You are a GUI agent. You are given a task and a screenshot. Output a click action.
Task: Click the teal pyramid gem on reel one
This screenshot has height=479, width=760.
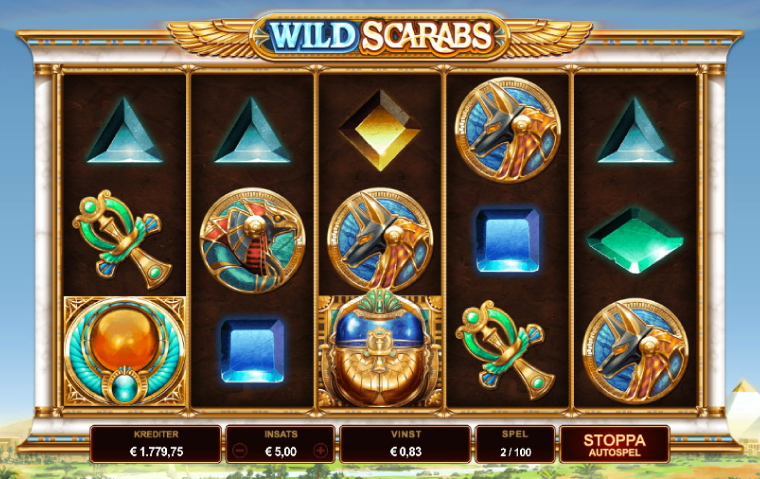point(125,131)
